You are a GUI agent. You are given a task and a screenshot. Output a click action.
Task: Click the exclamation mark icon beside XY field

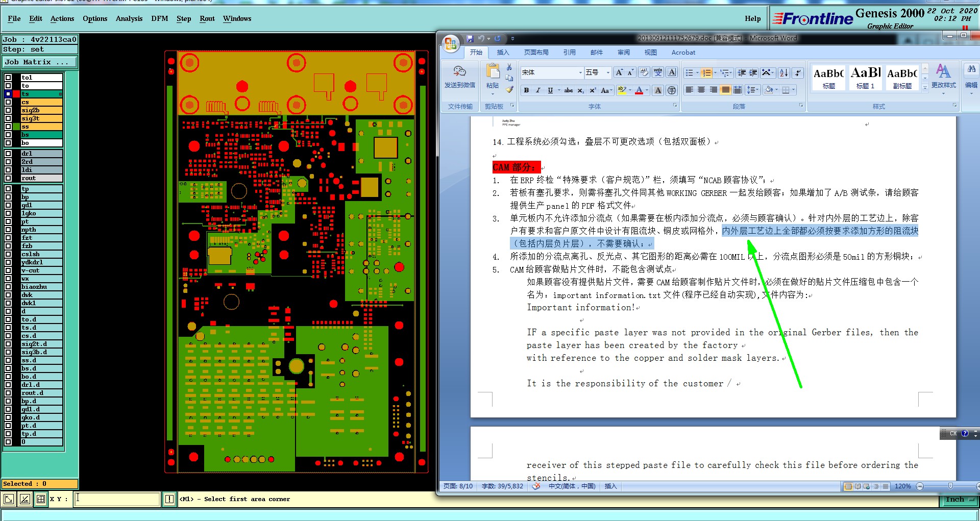click(x=169, y=499)
